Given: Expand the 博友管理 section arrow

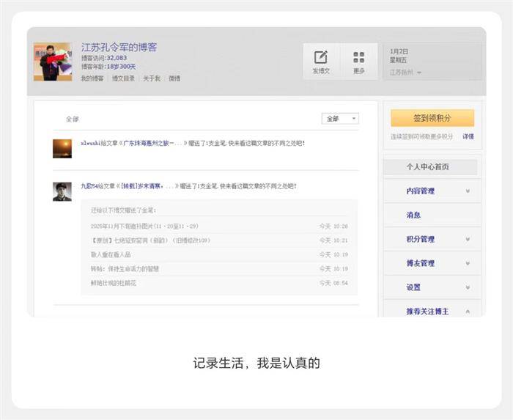Looking at the screenshot, I should click(468, 263).
